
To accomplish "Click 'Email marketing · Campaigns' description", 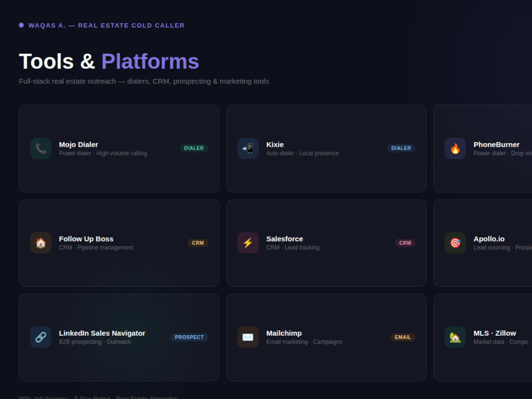I will tap(304, 342).
